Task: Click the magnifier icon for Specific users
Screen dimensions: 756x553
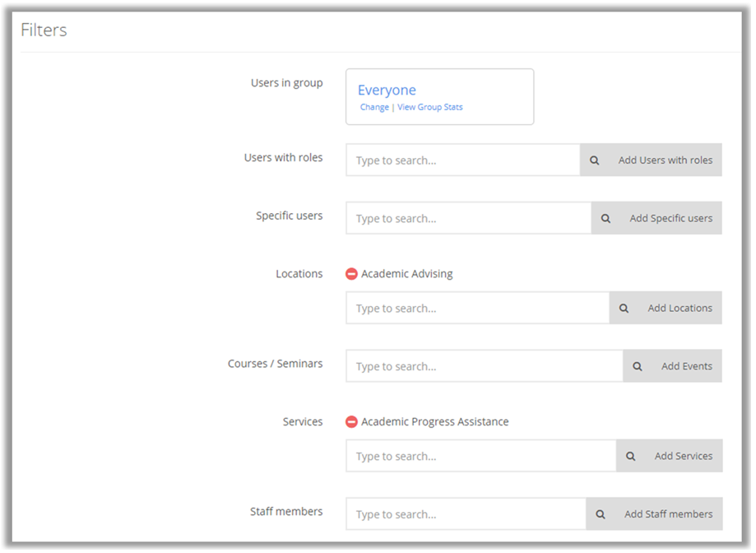Action: coord(605,218)
